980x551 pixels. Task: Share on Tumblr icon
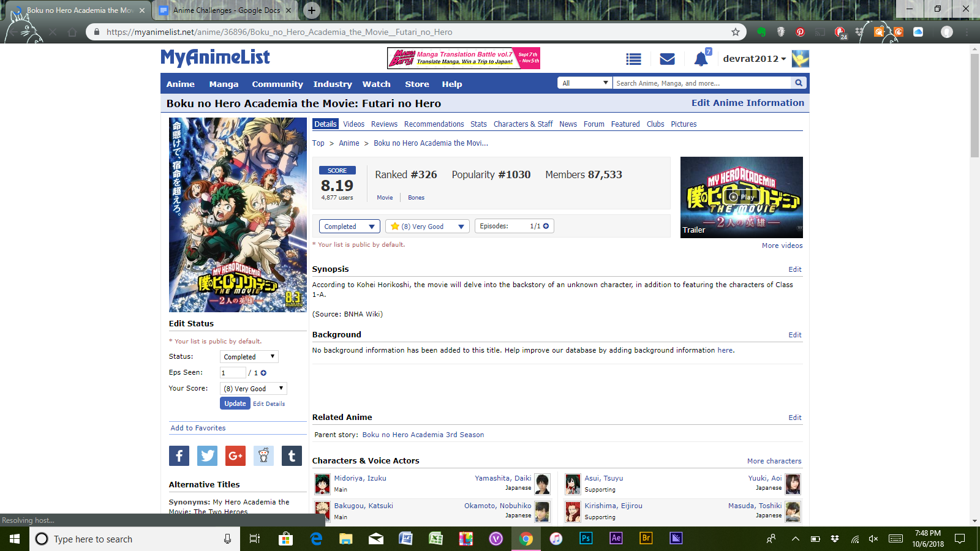click(292, 455)
